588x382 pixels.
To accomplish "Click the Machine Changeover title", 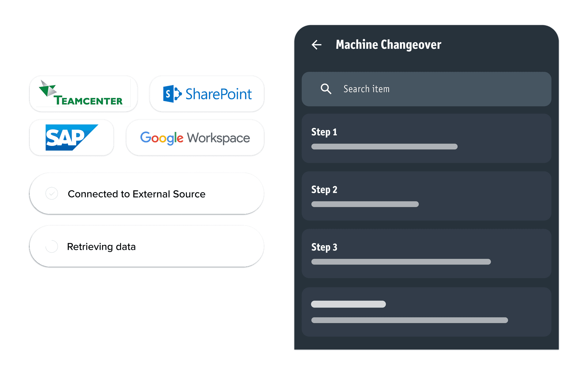I will [388, 45].
